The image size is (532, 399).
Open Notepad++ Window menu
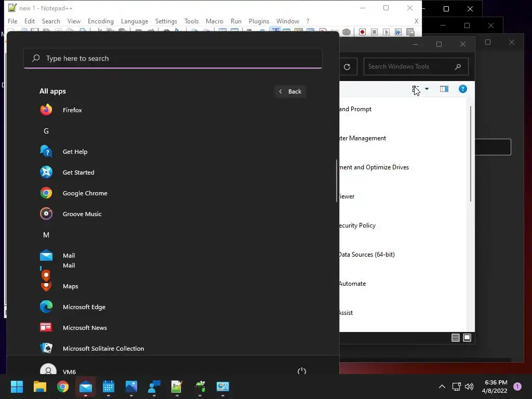pyautogui.click(x=288, y=21)
